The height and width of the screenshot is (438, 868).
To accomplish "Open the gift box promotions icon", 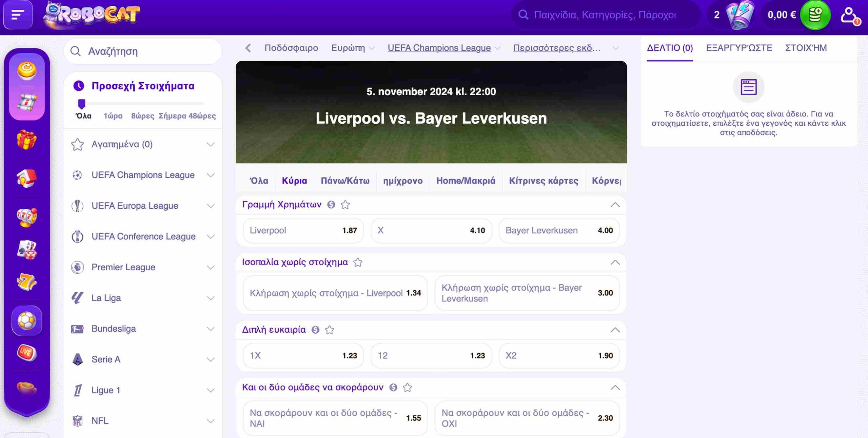I will (x=27, y=139).
